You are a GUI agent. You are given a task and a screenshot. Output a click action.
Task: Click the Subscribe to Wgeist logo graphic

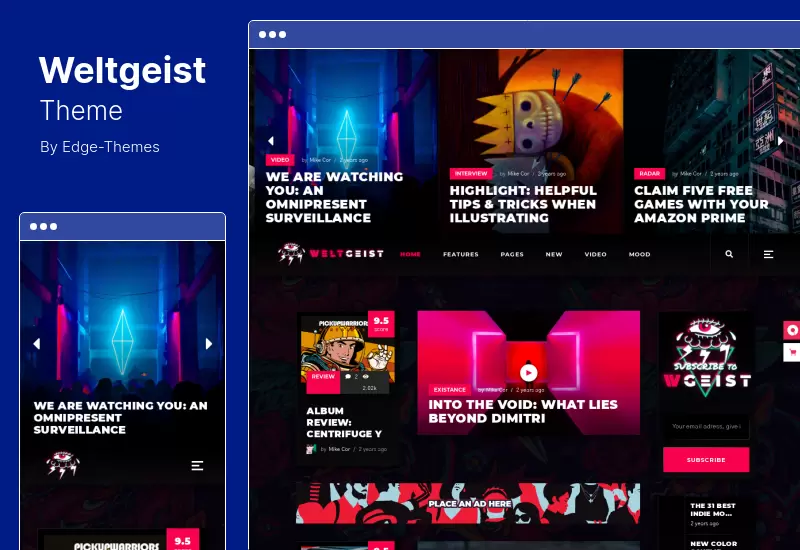706,358
